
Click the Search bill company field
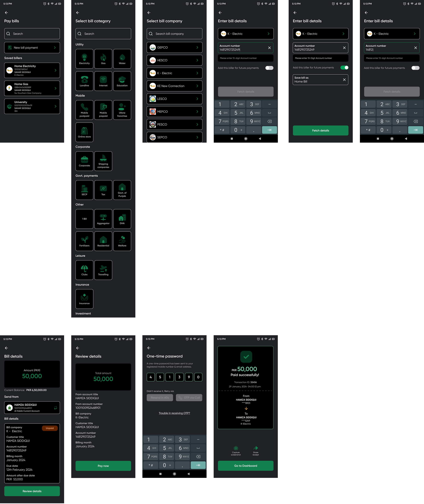[174, 34]
